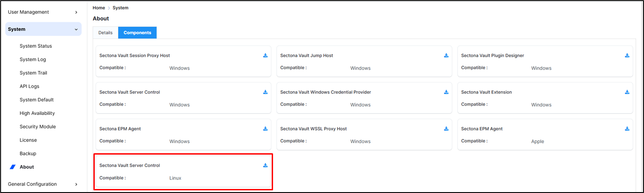644x193 pixels.
Task: Select About in the sidebar
Action: click(27, 167)
